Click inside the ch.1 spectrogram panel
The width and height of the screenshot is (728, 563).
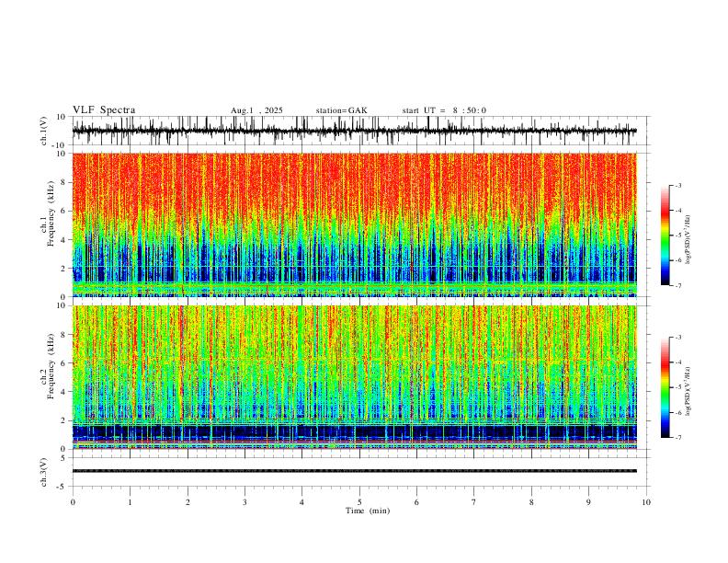click(x=354, y=224)
